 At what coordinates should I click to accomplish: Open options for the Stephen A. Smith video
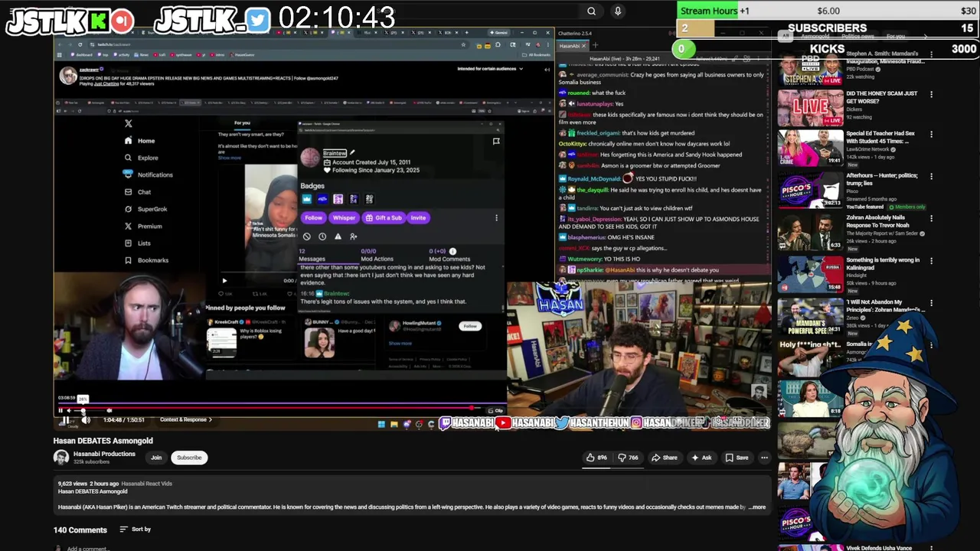[931, 54]
